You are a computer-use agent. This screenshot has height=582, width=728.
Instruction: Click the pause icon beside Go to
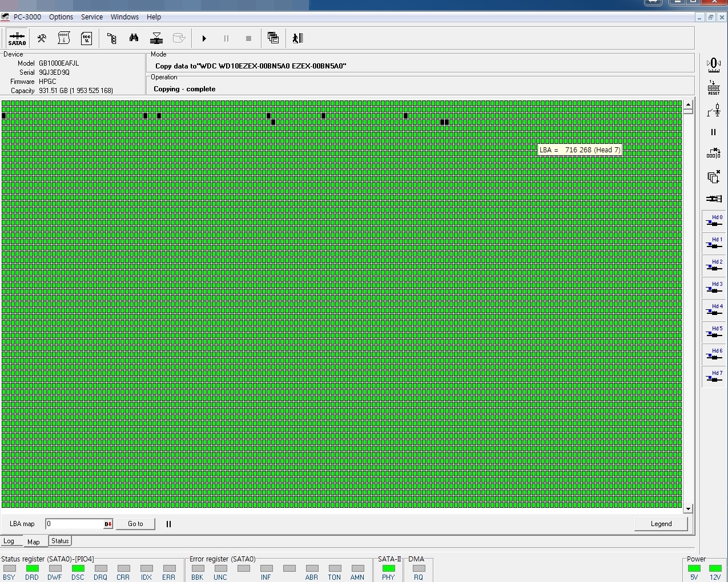[168, 524]
